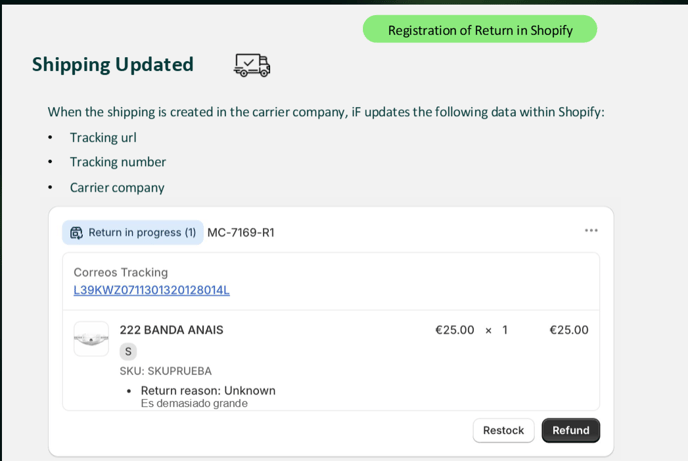The image size is (688, 461).
Task: Select the Registration of Return in Shopify label
Action: coord(480,29)
